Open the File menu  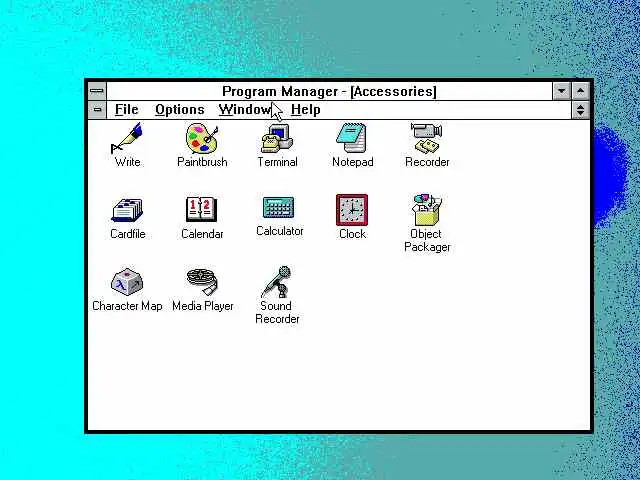point(127,109)
